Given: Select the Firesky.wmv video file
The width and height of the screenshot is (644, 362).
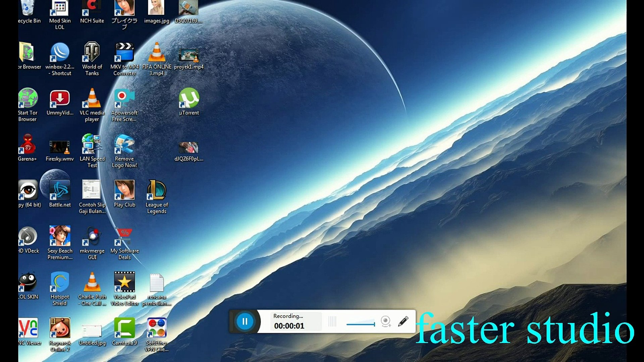Looking at the screenshot, I should point(60,147).
